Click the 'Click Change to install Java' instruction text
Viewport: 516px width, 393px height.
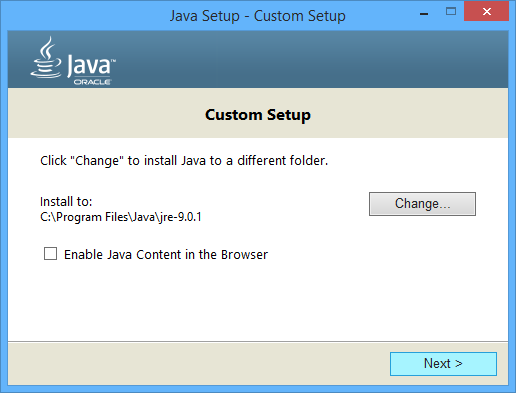pos(184,161)
